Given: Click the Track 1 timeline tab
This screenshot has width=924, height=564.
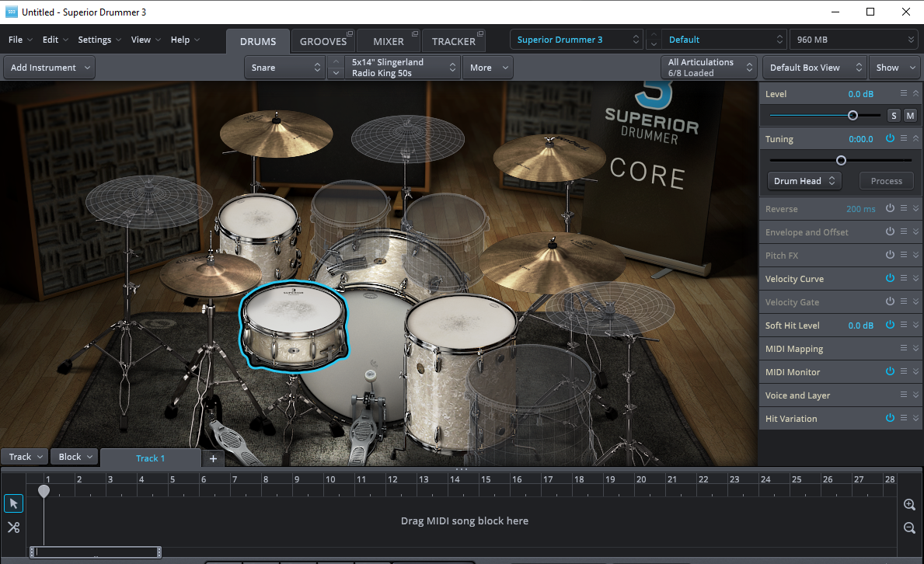Looking at the screenshot, I should [150, 458].
